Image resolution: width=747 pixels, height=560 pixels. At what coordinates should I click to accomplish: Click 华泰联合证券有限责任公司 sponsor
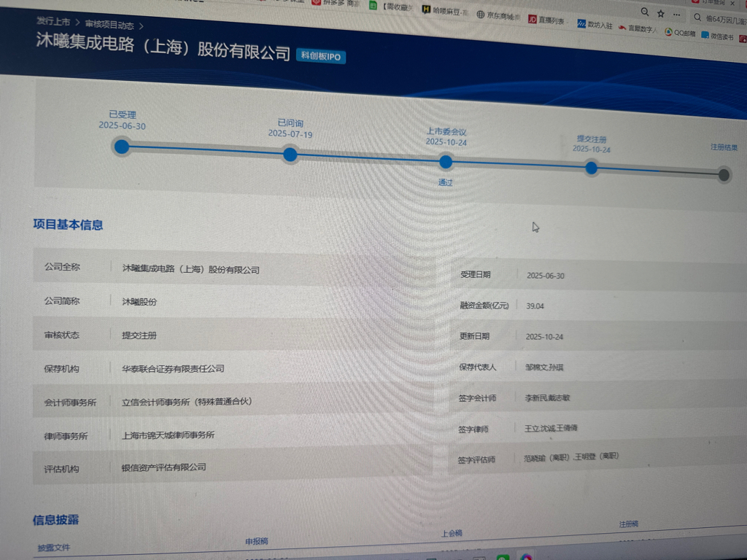pos(173,368)
